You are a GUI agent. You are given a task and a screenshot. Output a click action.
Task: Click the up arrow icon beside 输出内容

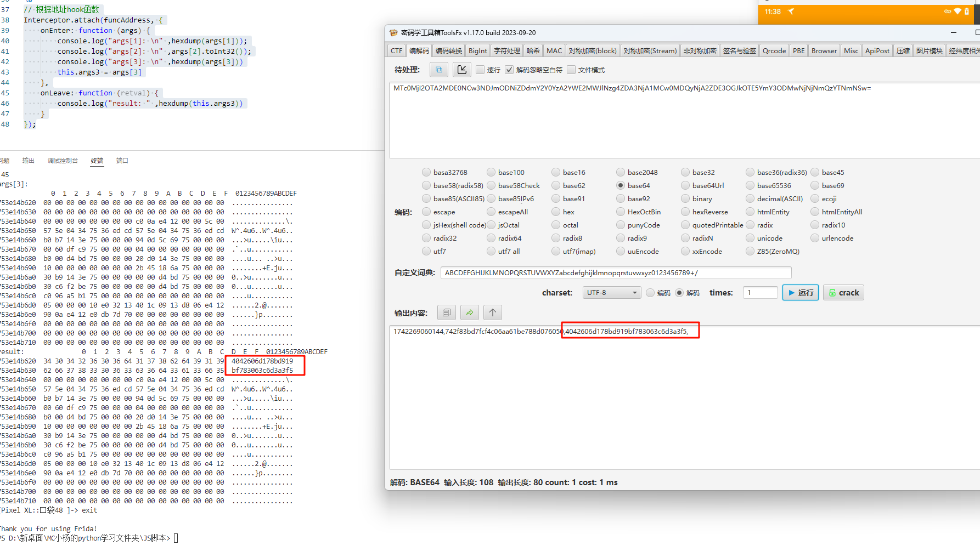pos(493,312)
